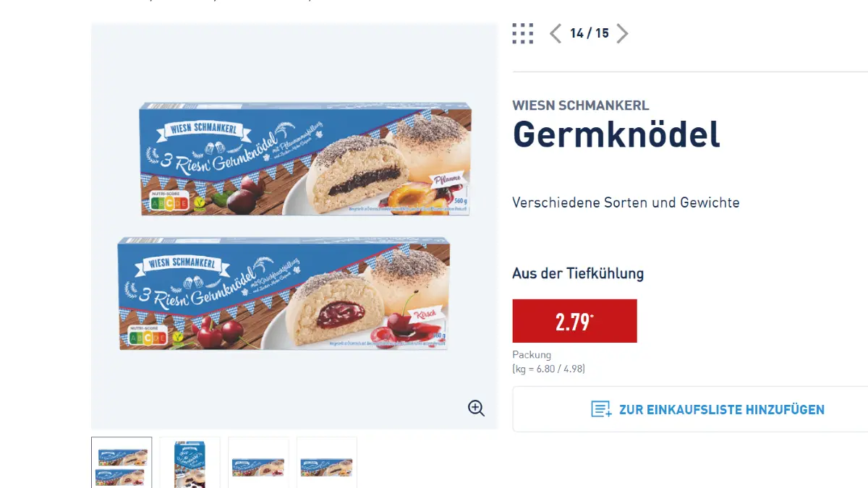Click the text Verschiedene Sorten und Gewichte
Viewport: 868px width, 488px height.
point(626,202)
